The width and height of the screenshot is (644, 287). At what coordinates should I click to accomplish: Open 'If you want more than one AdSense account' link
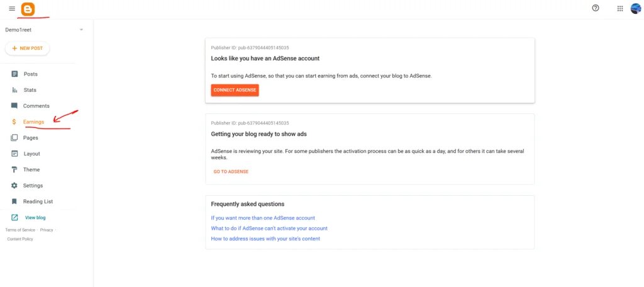pyautogui.click(x=263, y=218)
